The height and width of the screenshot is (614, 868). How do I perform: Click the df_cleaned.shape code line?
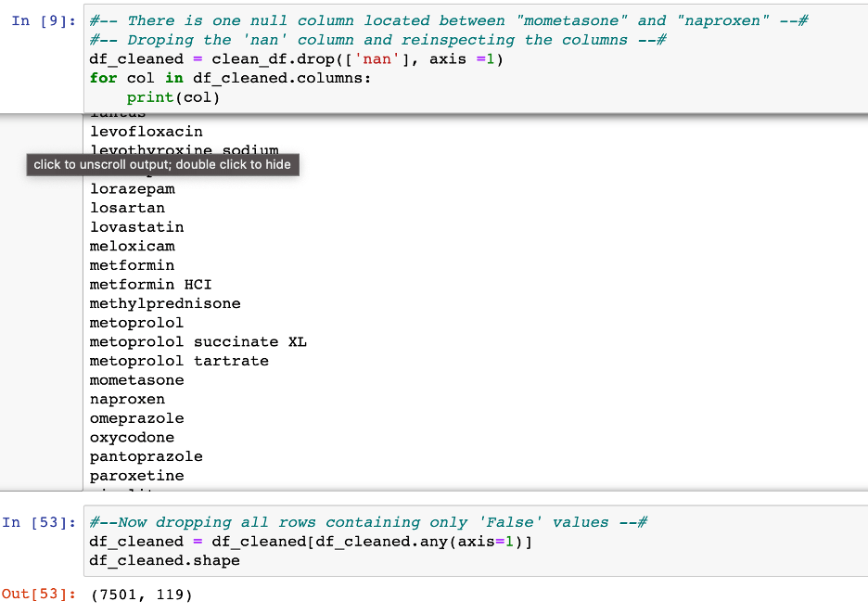click(164, 561)
